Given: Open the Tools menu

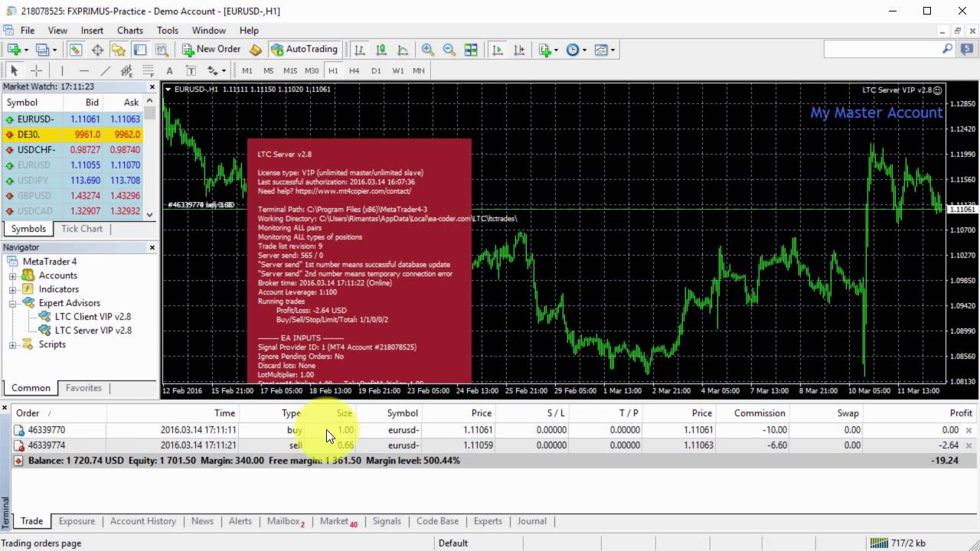Looking at the screenshot, I should tap(168, 31).
